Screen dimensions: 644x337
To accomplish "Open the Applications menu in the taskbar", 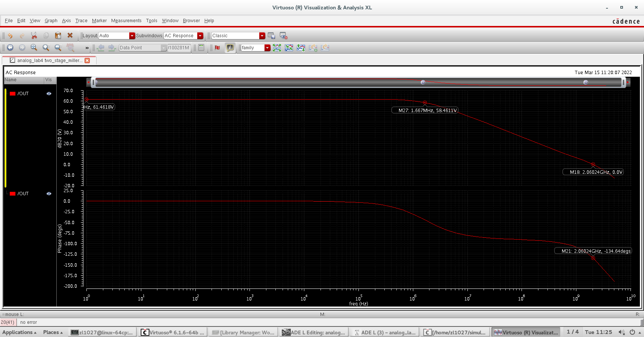I will click(x=20, y=332).
